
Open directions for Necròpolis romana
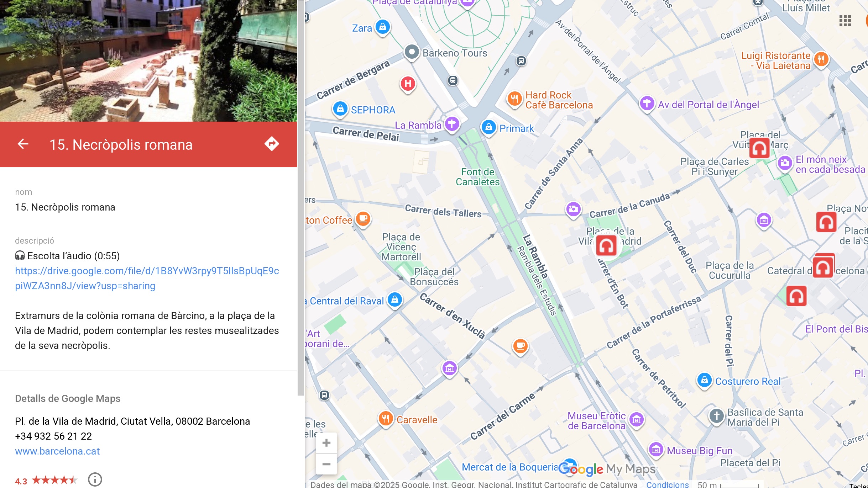[272, 144]
